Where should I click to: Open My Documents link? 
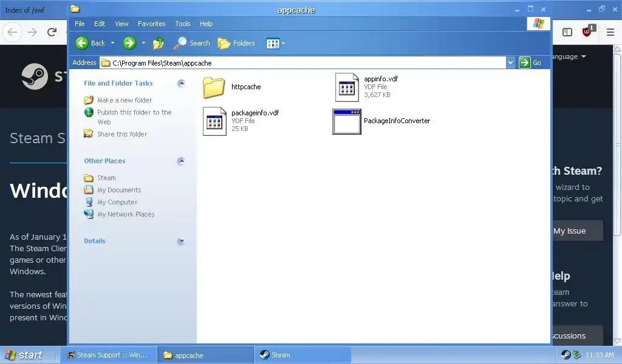119,190
